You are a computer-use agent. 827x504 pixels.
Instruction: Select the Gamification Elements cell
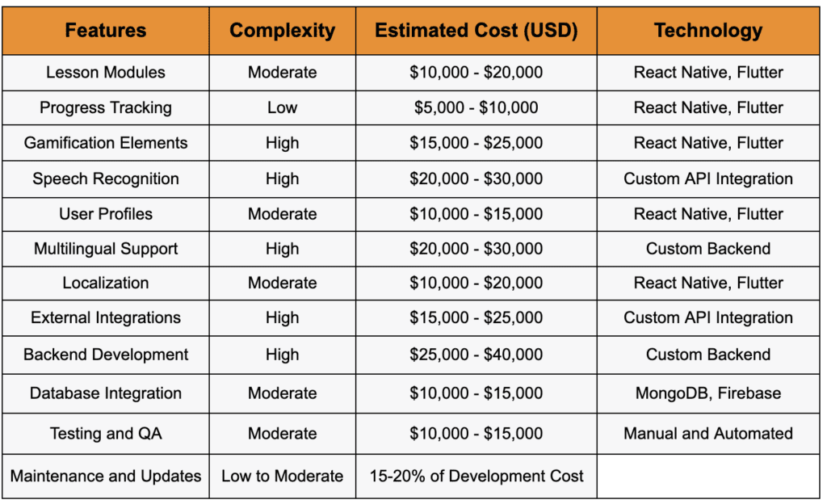pyautogui.click(x=106, y=143)
